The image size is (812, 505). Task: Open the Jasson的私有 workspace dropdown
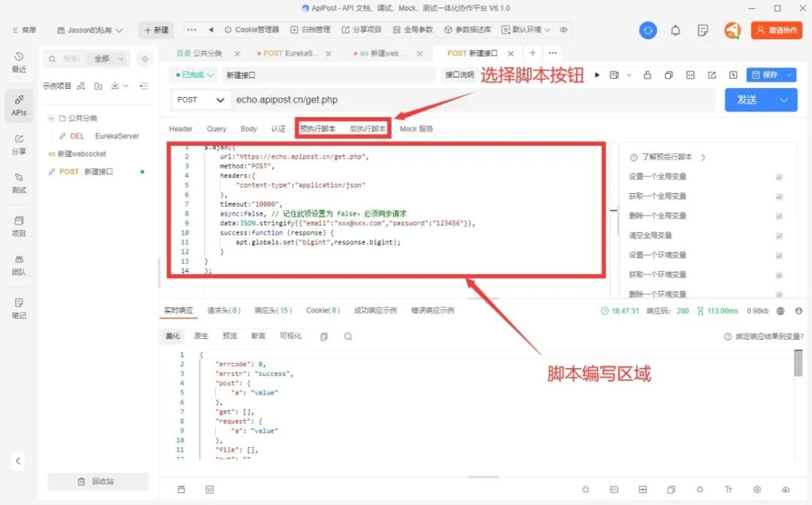click(90, 30)
